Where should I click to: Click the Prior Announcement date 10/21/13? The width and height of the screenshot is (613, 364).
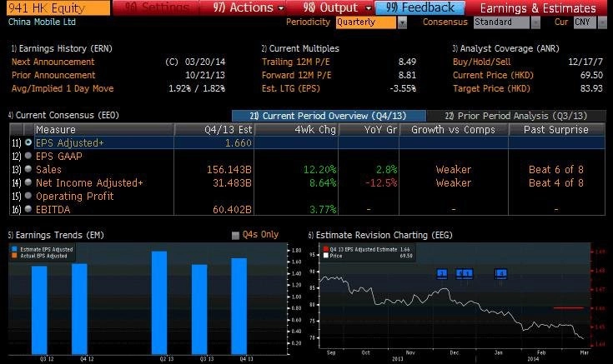click(205, 75)
